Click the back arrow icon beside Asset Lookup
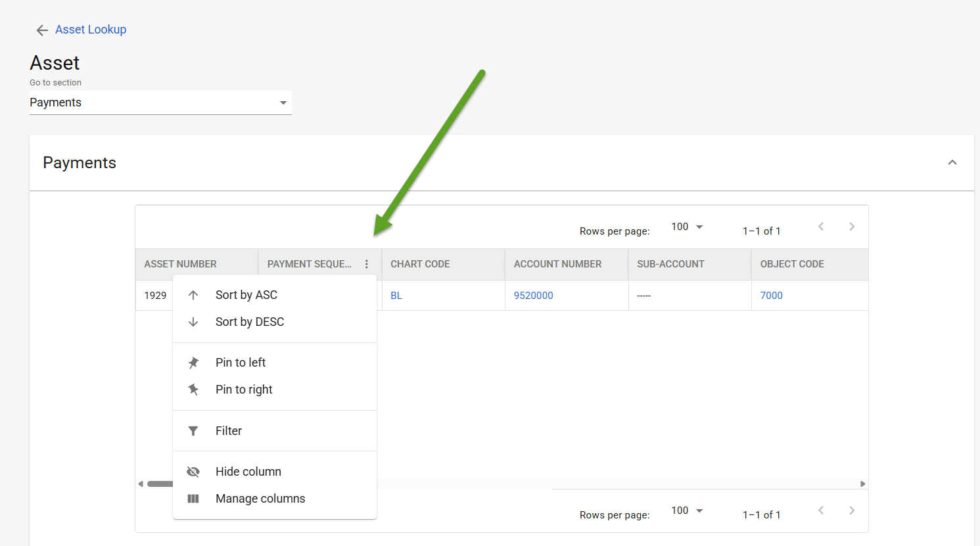Screen dimensions: 980x546 tap(42, 30)
